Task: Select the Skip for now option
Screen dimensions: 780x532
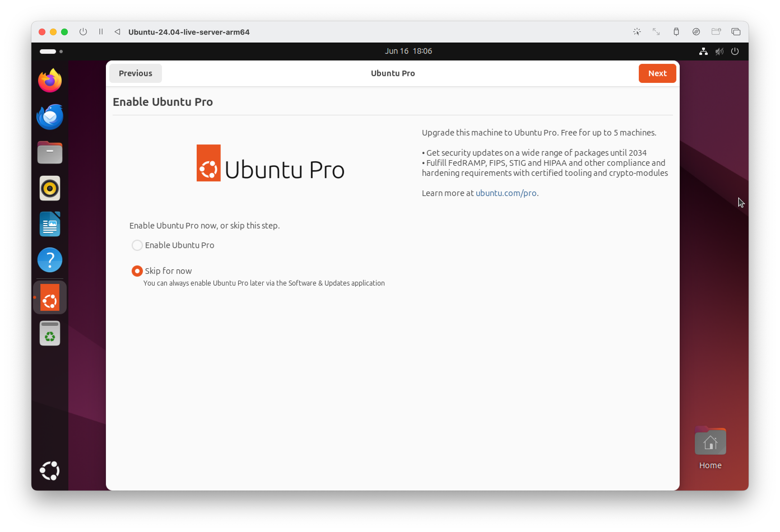Action: tap(137, 271)
